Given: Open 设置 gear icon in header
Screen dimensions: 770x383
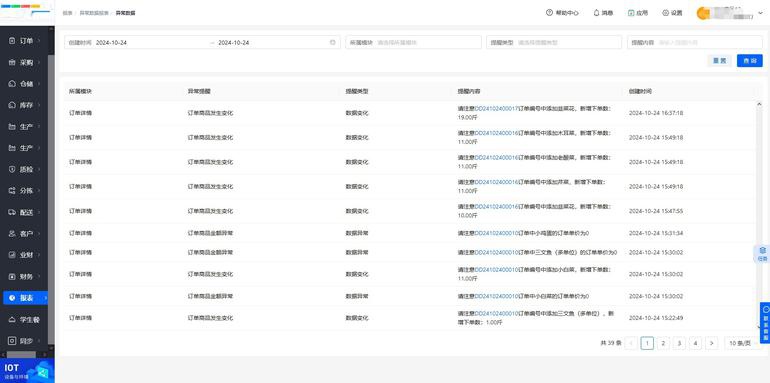Looking at the screenshot, I should (x=665, y=13).
